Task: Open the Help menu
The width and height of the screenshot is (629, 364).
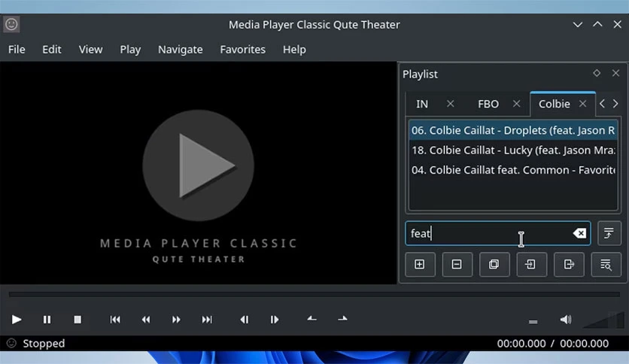Action: (x=294, y=50)
